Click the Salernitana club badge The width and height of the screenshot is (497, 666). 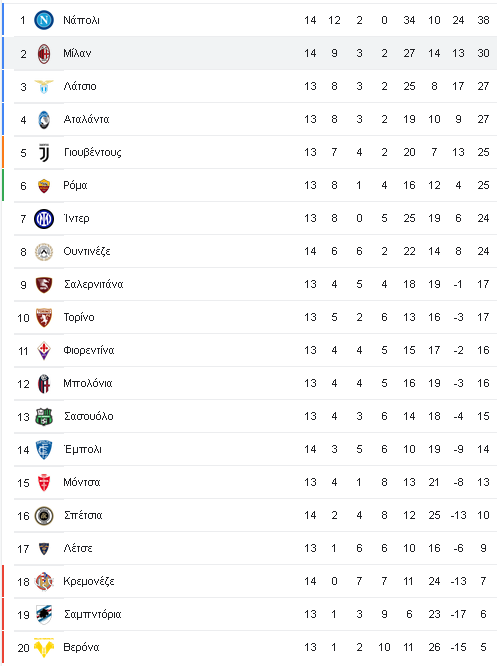coord(44,285)
